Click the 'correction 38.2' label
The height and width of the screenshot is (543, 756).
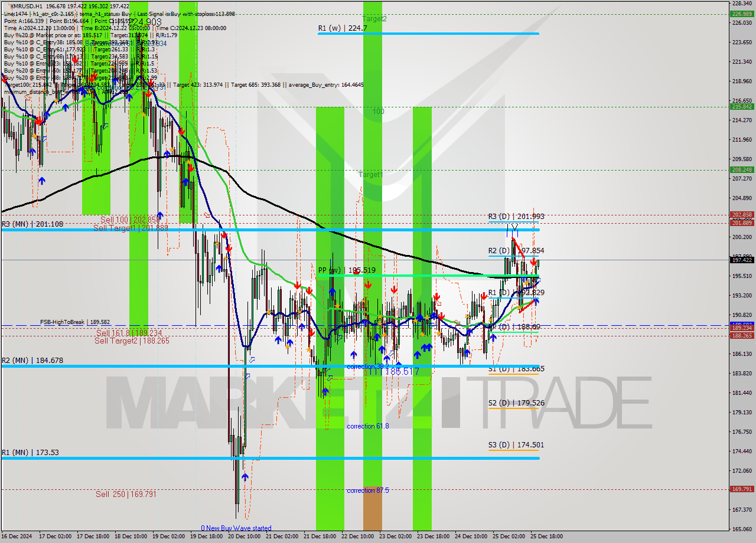point(368,367)
